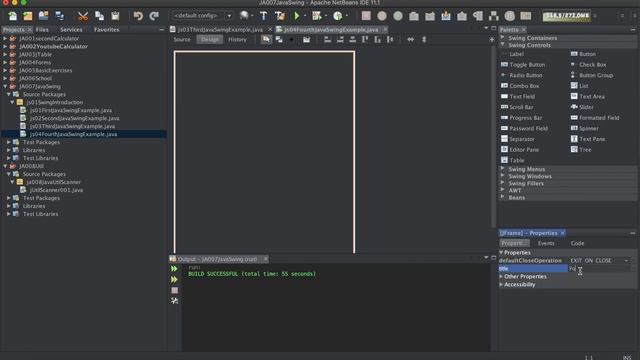Image resolution: width=640 pixels, height=360 pixels.
Task: Switch to History view
Action: [237, 39]
